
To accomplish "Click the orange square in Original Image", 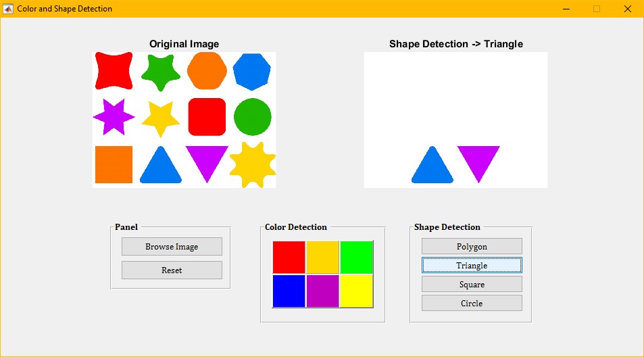I will (x=114, y=164).
